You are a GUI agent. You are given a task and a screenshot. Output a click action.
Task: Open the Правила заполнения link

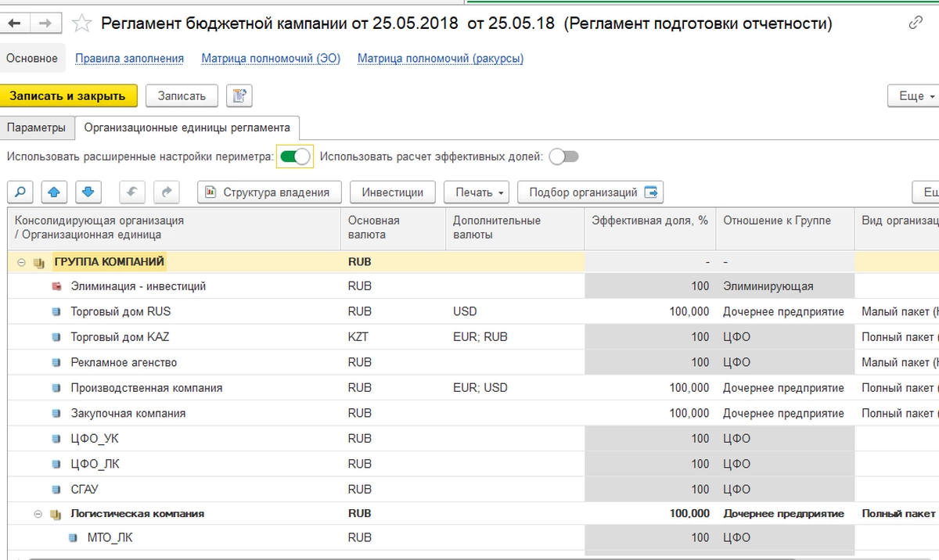(129, 59)
